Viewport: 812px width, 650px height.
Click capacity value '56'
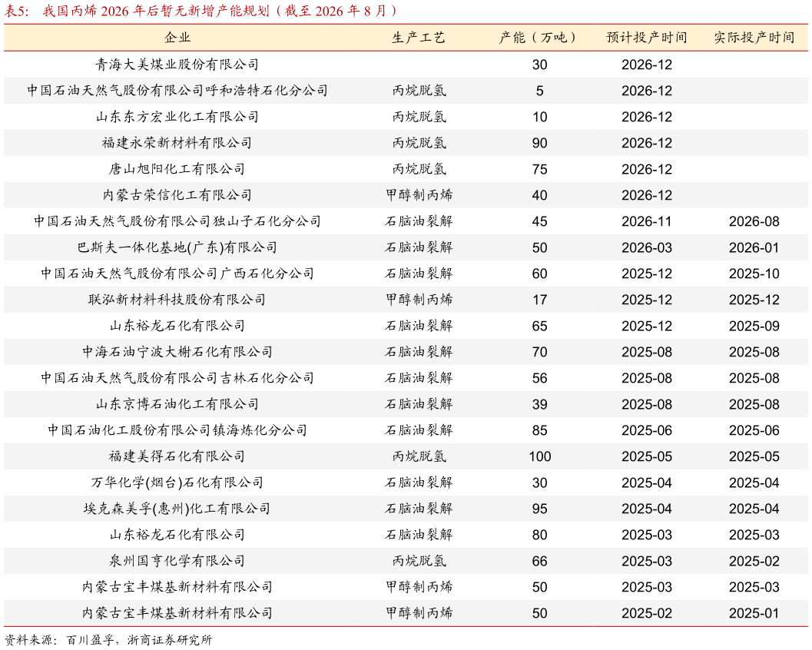pos(539,378)
